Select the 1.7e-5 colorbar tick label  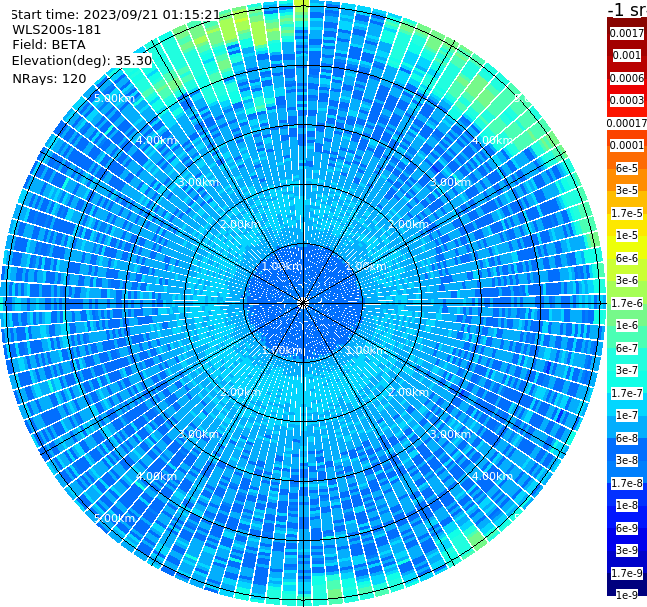click(627, 213)
